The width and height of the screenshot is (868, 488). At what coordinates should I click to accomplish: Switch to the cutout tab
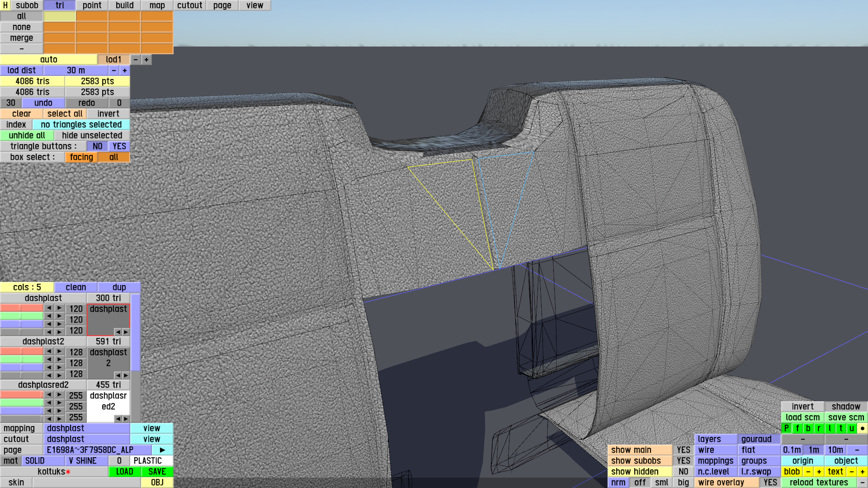(189, 5)
